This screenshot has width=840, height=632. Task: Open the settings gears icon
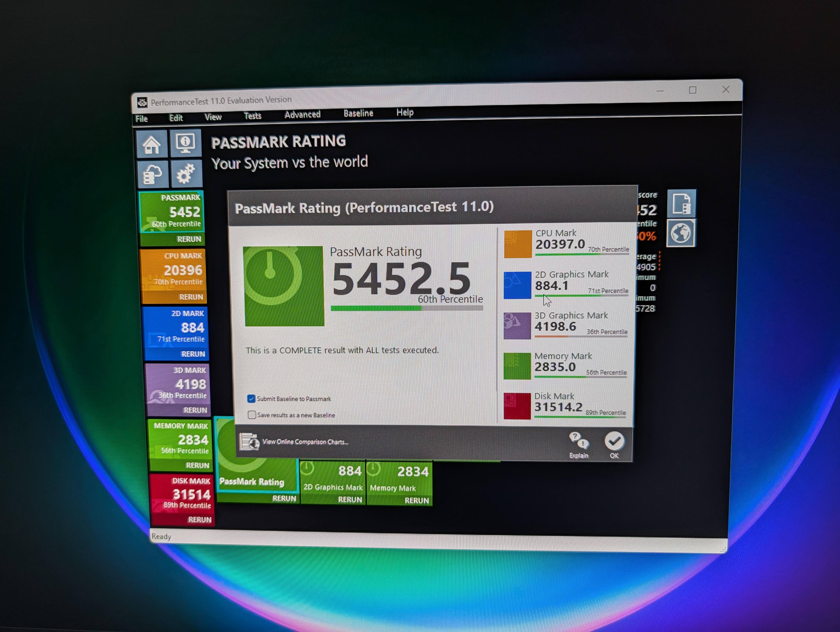click(186, 174)
